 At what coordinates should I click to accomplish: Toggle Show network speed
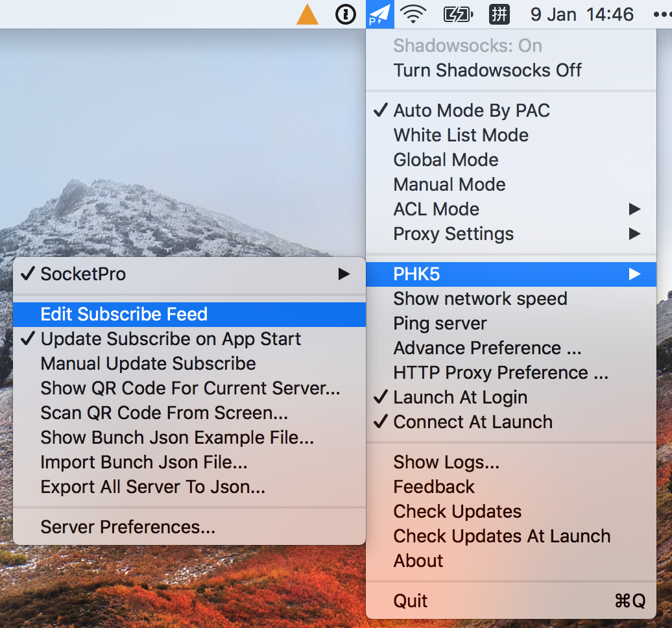(511, 299)
